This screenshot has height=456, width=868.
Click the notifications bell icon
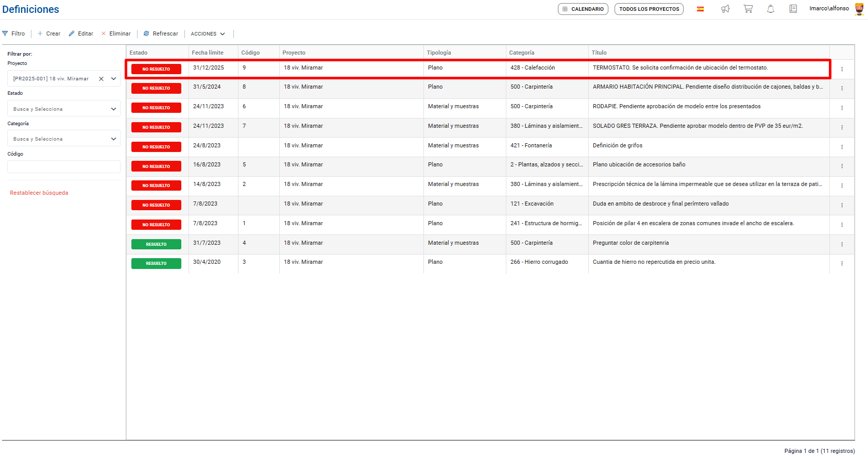[x=771, y=9]
